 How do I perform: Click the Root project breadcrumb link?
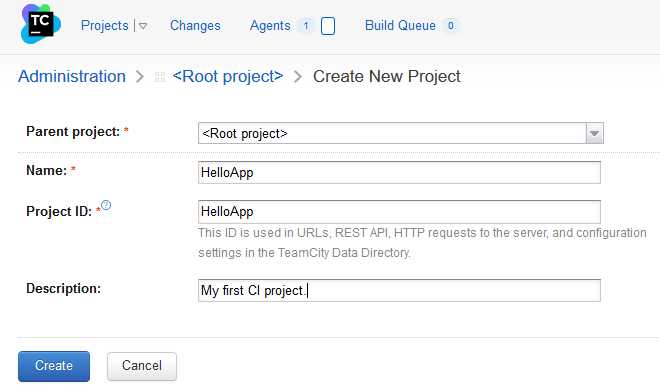[x=228, y=76]
